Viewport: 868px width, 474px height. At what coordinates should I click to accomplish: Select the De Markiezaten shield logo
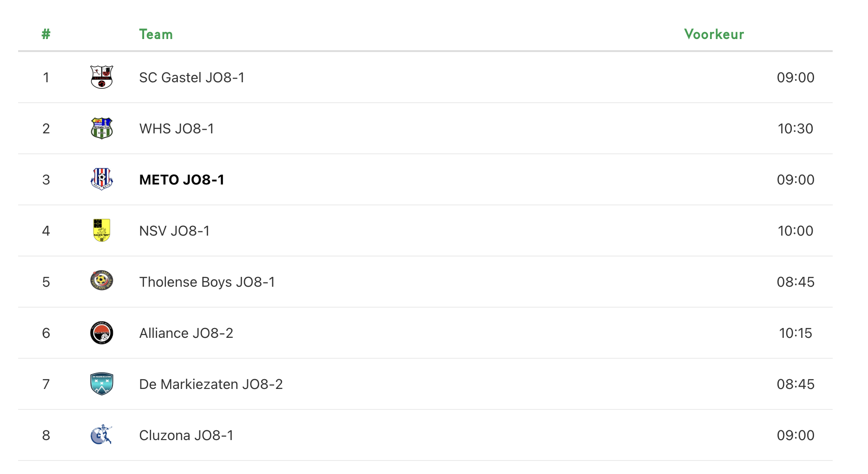(101, 384)
